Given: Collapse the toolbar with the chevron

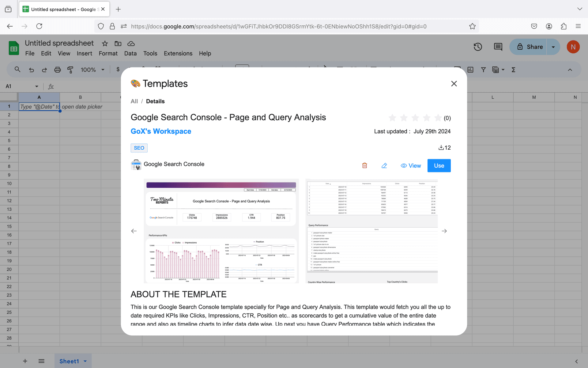Looking at the screenshot, I should tap(570, 70).
